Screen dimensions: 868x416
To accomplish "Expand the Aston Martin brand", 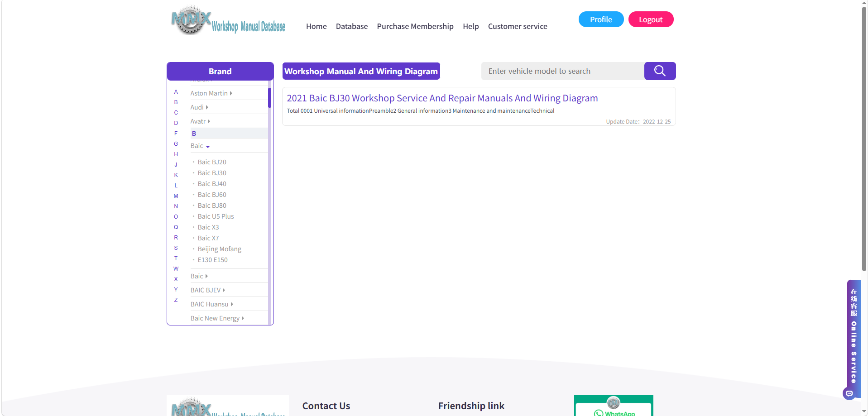I will 211,93.
